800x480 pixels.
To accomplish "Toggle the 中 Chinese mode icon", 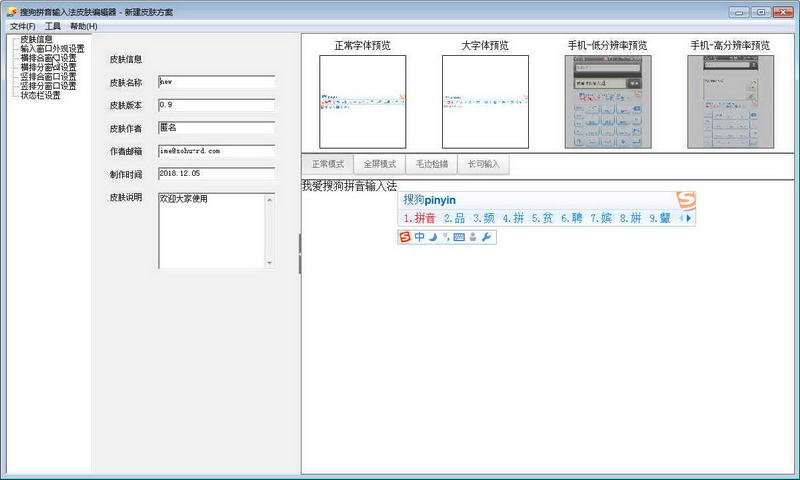I will 419,237.
